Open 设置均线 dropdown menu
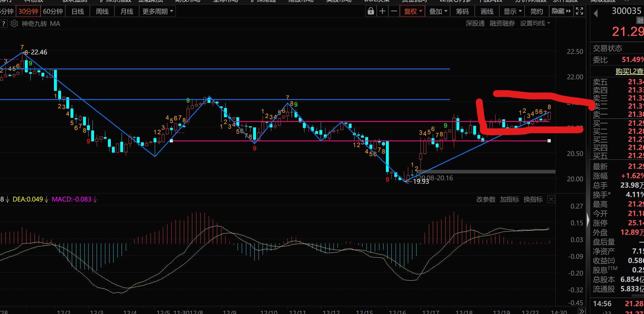The image size is (644, 314). (x=535, y=24)
